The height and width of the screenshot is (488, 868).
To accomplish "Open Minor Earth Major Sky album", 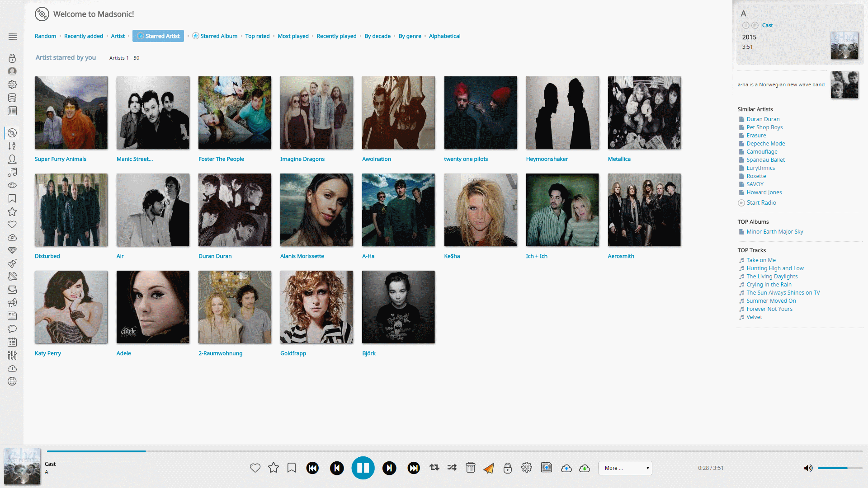I will pyautogui.click(x=774, y=232).
